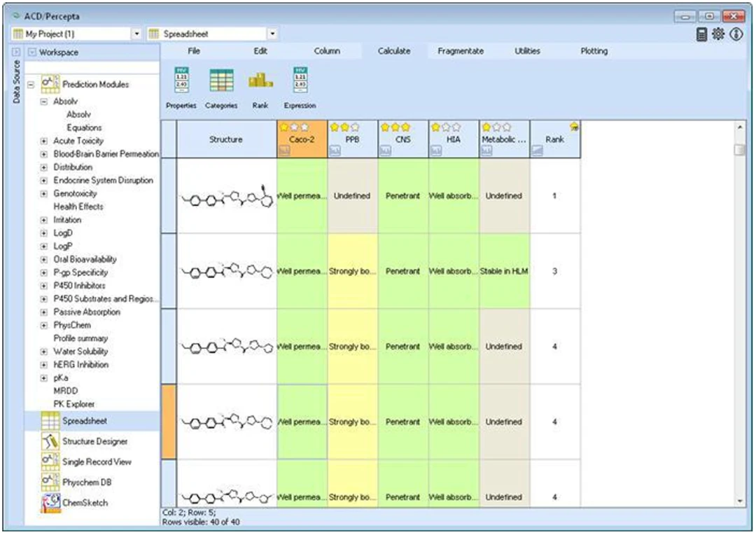The height and width of the screenshot is (533, 756).
Task: Expand the hERG Inhibition module
Action: point(44,365)
